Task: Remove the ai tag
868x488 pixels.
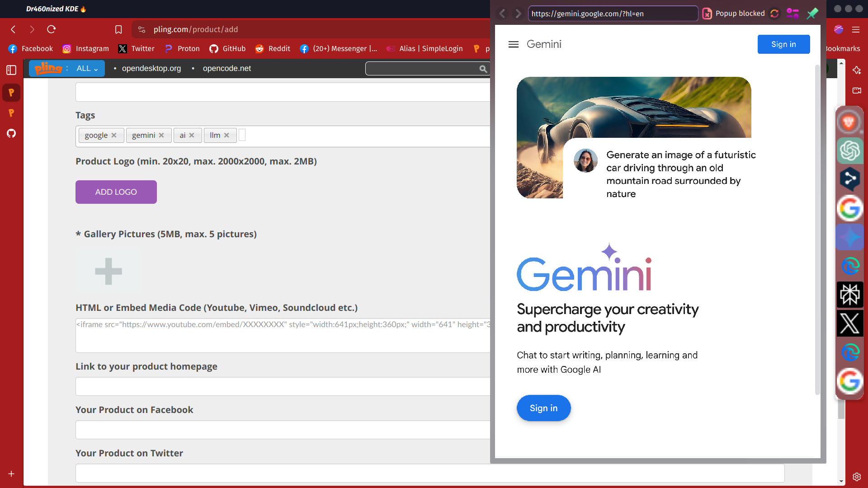Action: click(x=192, y=135)
